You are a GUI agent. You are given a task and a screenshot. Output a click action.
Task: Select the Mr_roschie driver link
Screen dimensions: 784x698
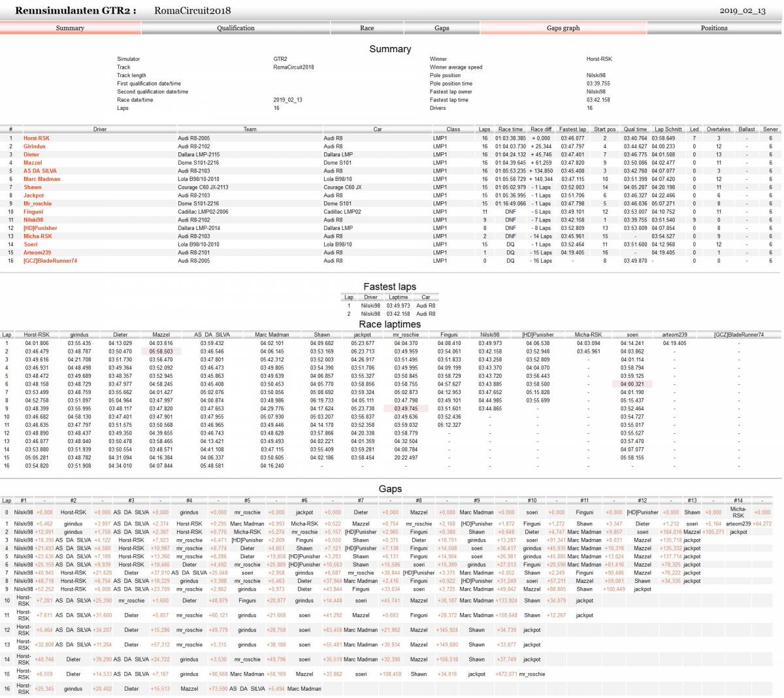pos(37,204)
